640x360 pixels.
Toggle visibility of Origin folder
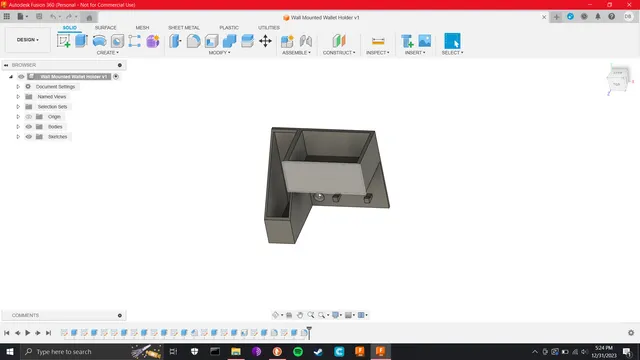(x=29, y=117)
